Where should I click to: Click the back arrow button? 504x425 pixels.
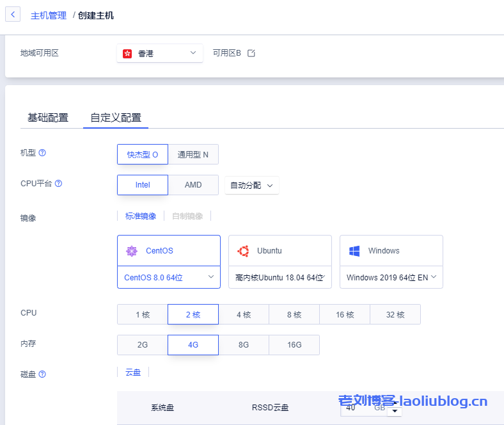pos(13,15)
